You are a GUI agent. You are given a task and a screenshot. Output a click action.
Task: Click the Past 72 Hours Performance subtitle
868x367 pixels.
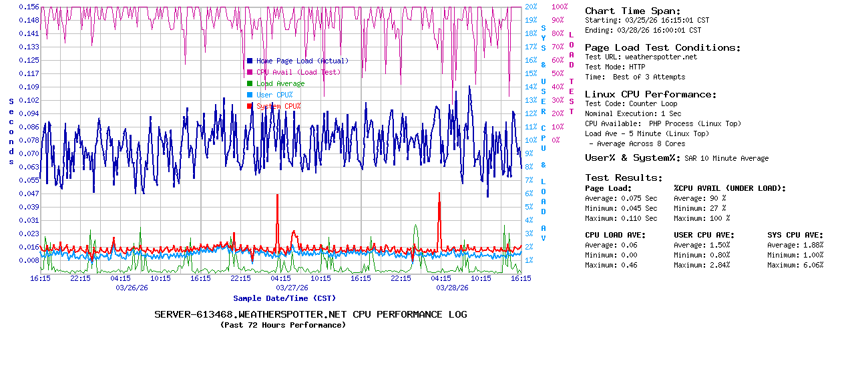(x=283, y=325)
